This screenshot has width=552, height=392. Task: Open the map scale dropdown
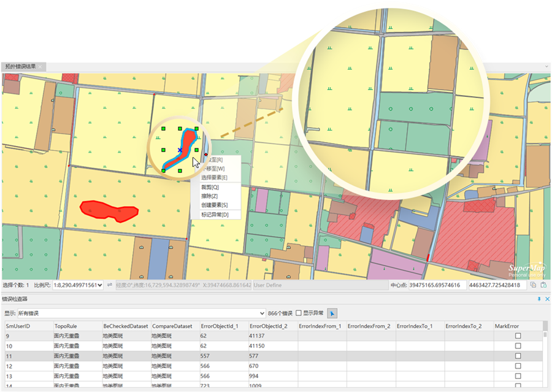tap(101, 285)
